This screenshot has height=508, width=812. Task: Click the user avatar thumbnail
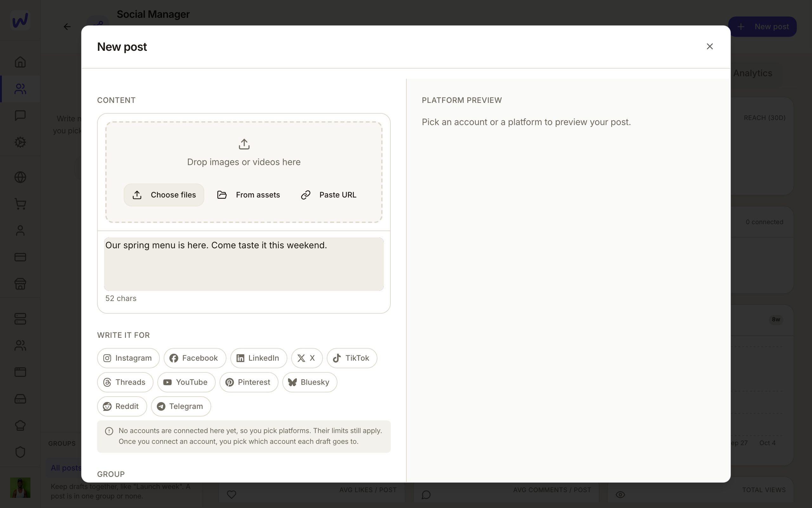pos(20,487)
